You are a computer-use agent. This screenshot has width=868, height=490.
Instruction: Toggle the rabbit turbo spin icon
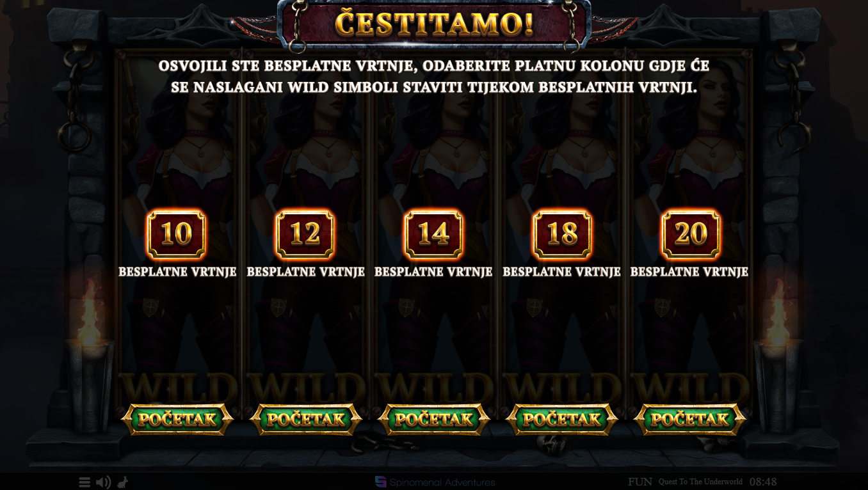click(122, 482)
